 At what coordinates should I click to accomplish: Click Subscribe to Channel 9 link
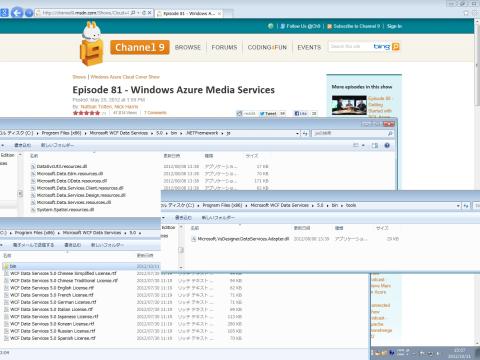click(x=356, y=26)
